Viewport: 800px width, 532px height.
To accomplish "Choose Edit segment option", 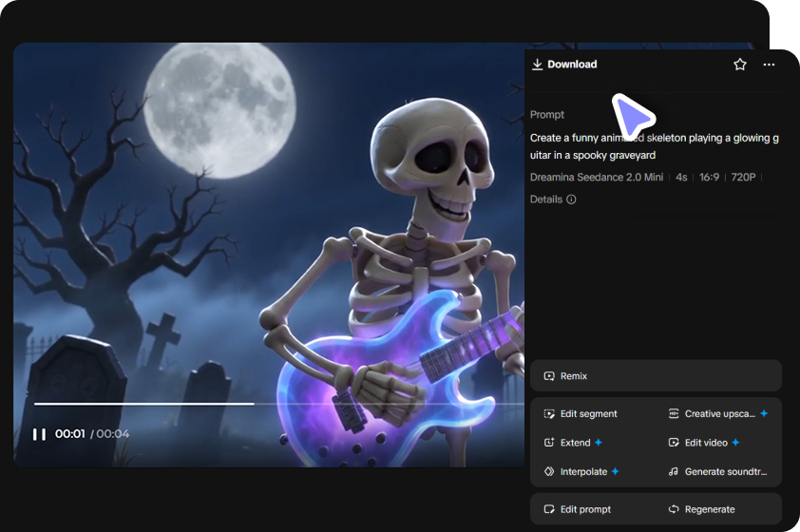I will tap(581, 413).
